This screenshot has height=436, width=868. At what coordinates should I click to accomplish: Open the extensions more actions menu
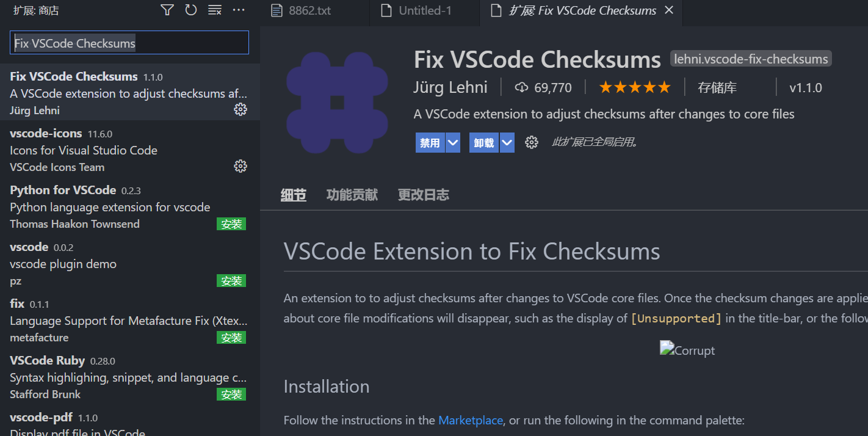coord(239,10)
